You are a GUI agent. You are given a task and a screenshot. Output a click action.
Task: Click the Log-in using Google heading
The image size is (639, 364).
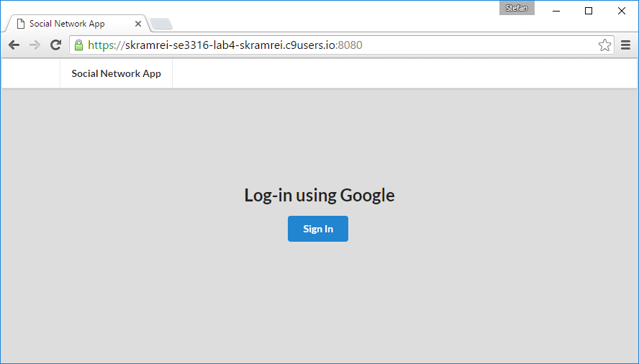click(319, 195)
